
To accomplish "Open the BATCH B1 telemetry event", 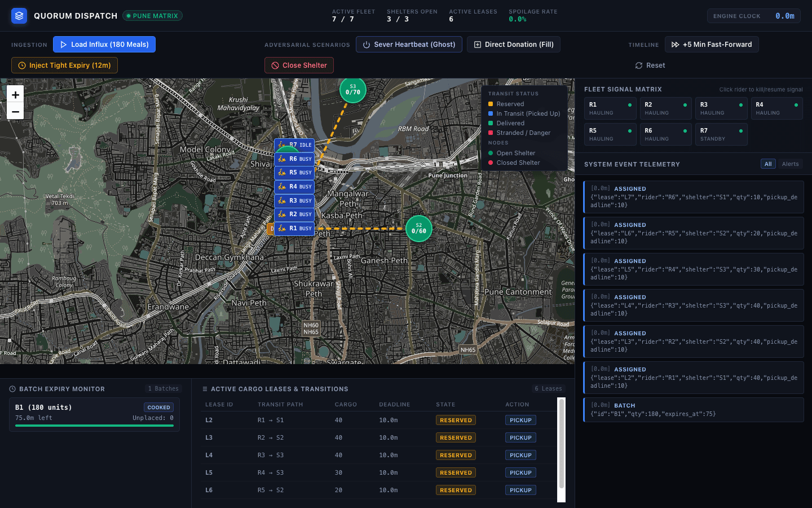I will [x=694, y=410].
